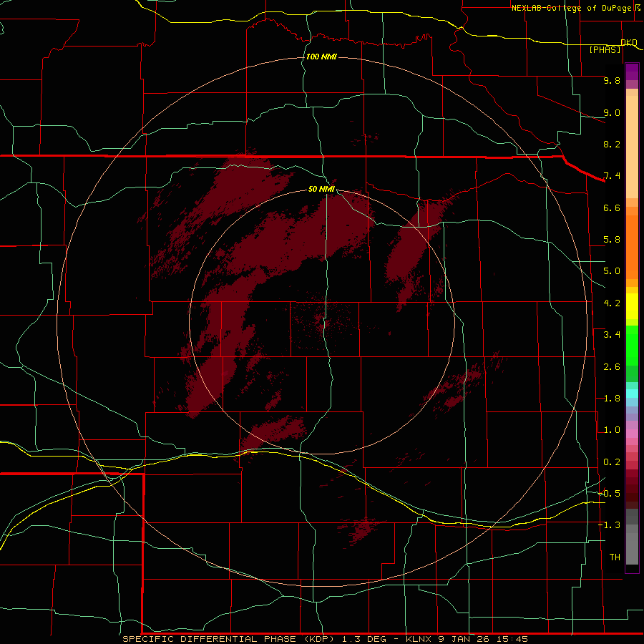Click the -1.3 scale value

(610, 525)
